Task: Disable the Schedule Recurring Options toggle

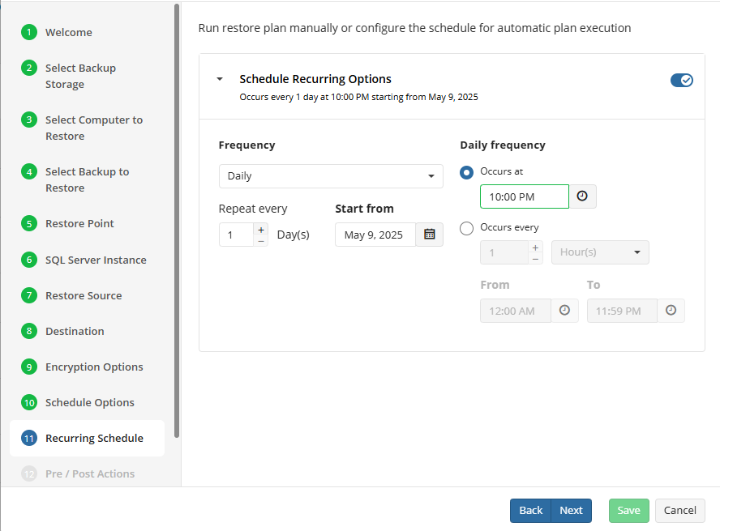Action: click(x=681, y=80)
